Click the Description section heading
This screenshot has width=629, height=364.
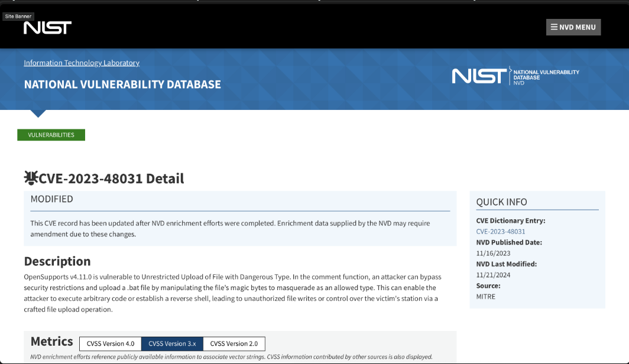click(x=57, y=261)
